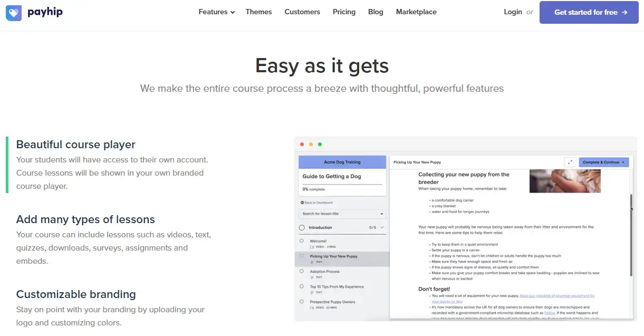
Task: Click the text icon under Picking Up Your New Puppy
Action: point(312,262)
